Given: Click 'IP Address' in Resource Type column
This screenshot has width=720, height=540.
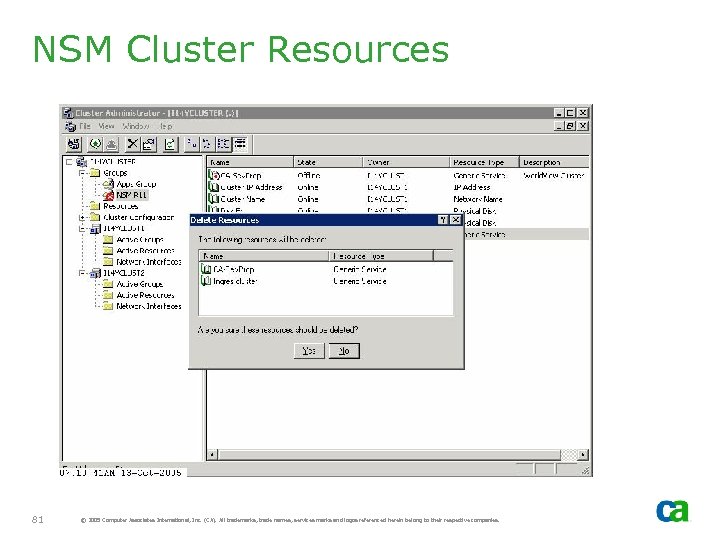Looking at the screenshot, I should click(x=472, y=187).
